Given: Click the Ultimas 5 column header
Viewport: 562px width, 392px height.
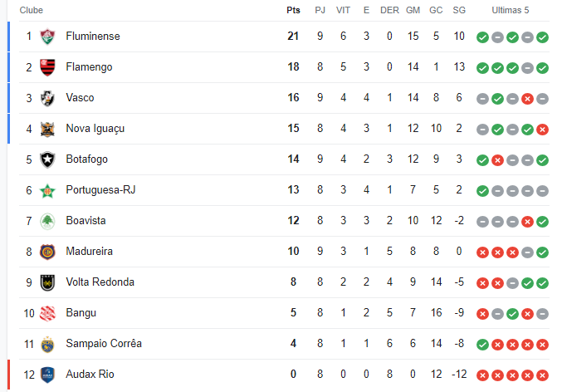Looking at the screenshot, I should (510, 11).
